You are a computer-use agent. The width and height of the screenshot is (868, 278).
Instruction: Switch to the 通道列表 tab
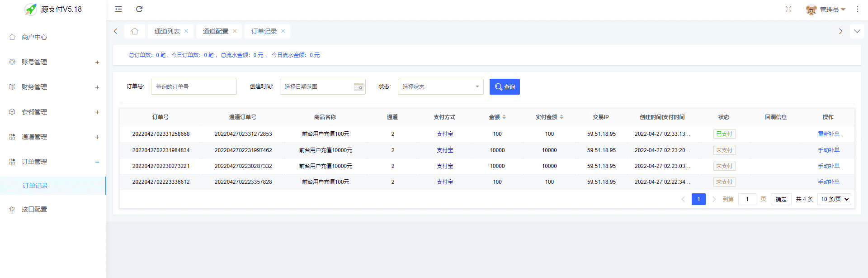point(167,31)
